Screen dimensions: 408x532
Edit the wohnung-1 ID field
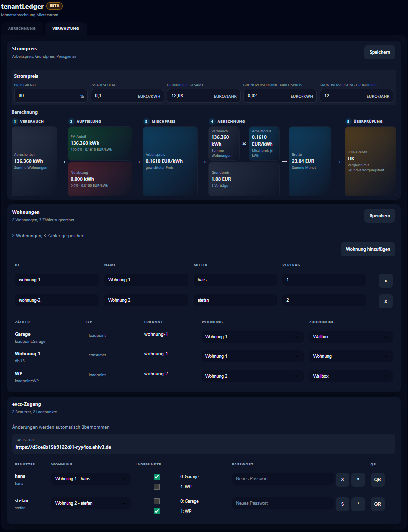[57, 280]
